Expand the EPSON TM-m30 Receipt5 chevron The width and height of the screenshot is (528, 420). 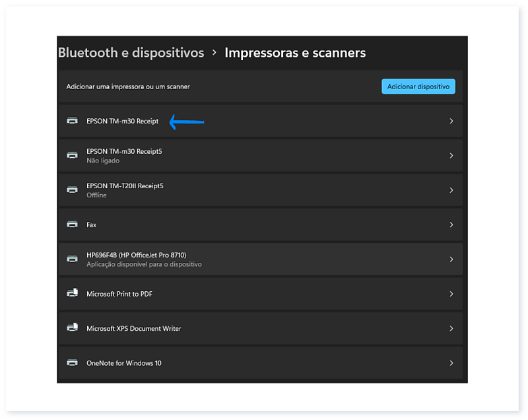[451, 156]
